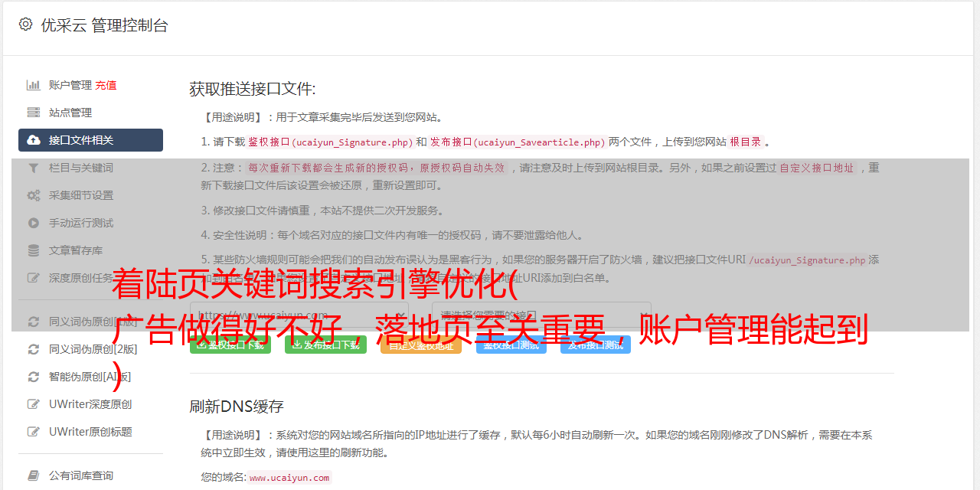Screen dimensions: 980x490
Task: Click the book icon for 公有词库查询
Action: [x=34, y=475]
